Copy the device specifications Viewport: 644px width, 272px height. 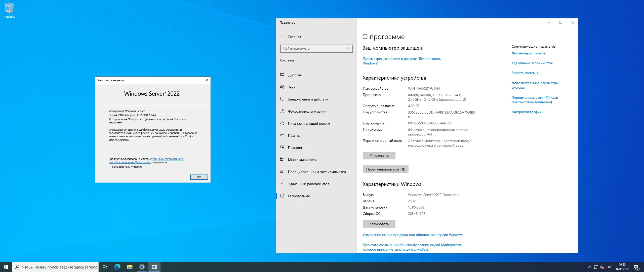click(379, 156)
